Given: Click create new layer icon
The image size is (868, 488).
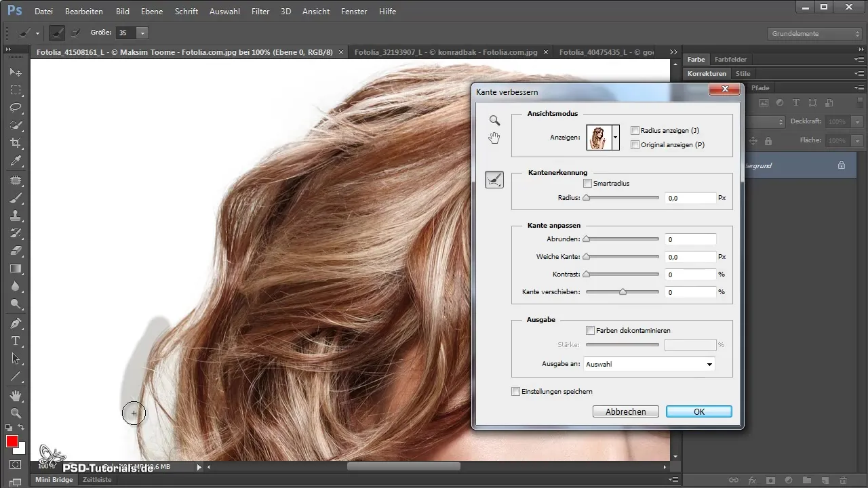Looking at the screenshot, I should point(825,480).
